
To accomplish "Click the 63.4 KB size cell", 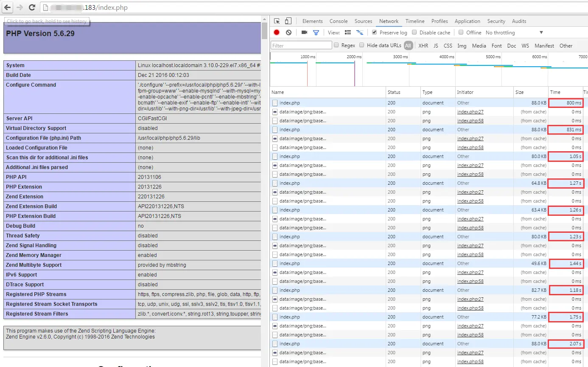I will 531,210.
